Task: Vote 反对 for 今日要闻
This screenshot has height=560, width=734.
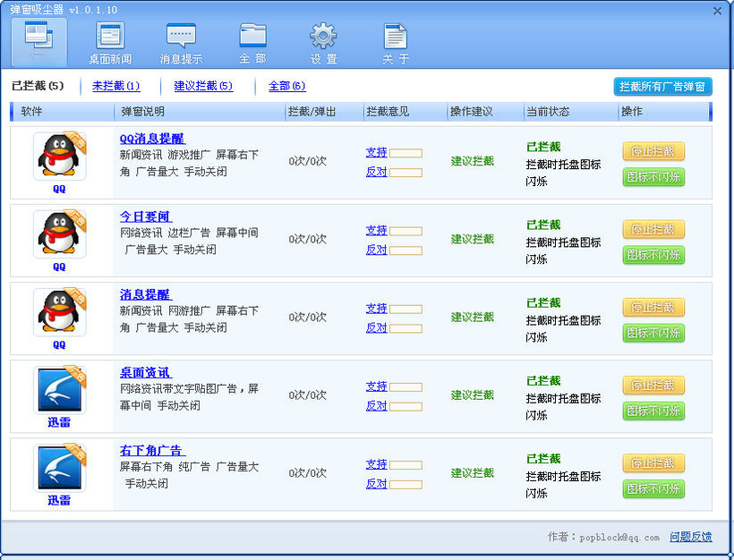Action: (x=376, y=250)
